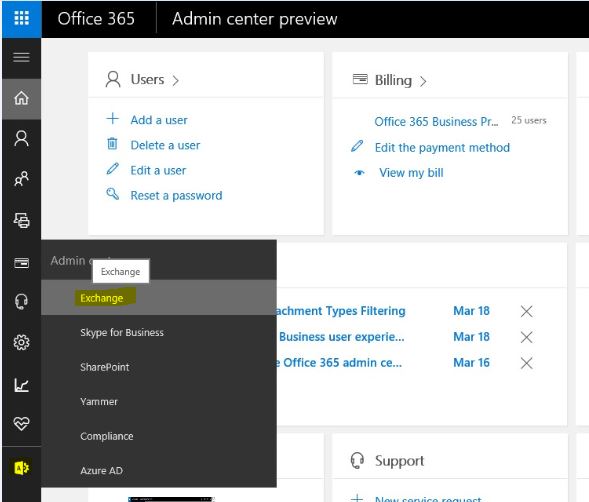Image resolution: width=589 pixels, height=502 pixels.
Task: Open Support section from sidebar headset icon
Action: [x=21, y=301]
